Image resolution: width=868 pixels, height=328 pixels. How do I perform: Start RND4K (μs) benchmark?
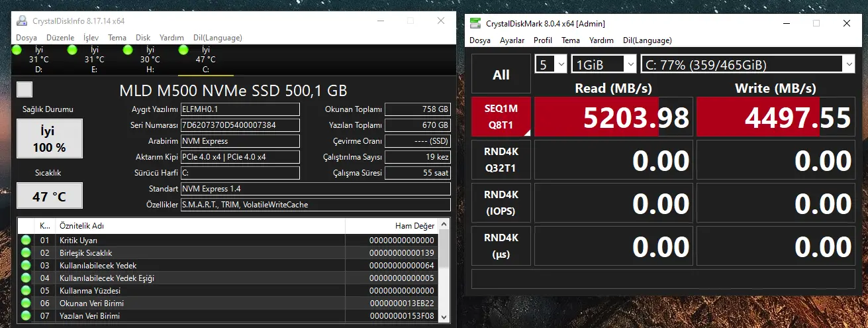pyautogui.click(x=501, y=246)
